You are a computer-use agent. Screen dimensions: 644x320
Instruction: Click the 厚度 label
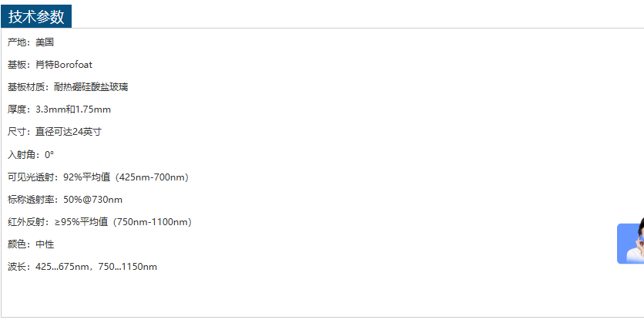pyautogui.click(x=17, y=109)
